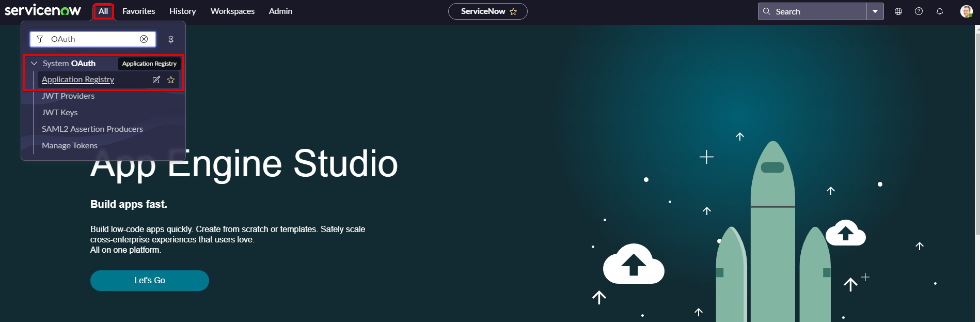Click the ServiceNow page title pill
This screenshot has width=980, height=322.
pyautogui.click(x=487, y=11)
